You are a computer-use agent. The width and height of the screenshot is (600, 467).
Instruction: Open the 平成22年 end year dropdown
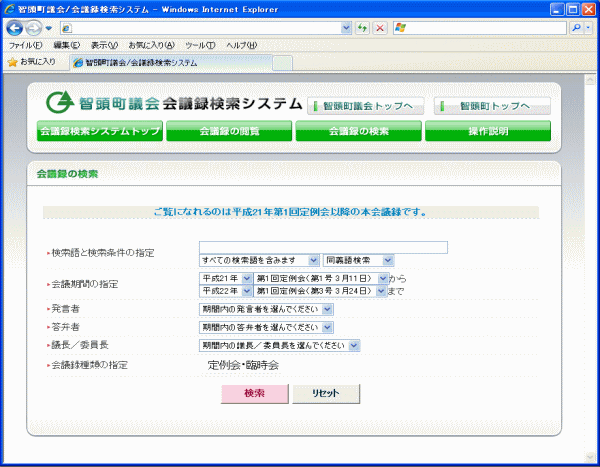tap(225, 291)
